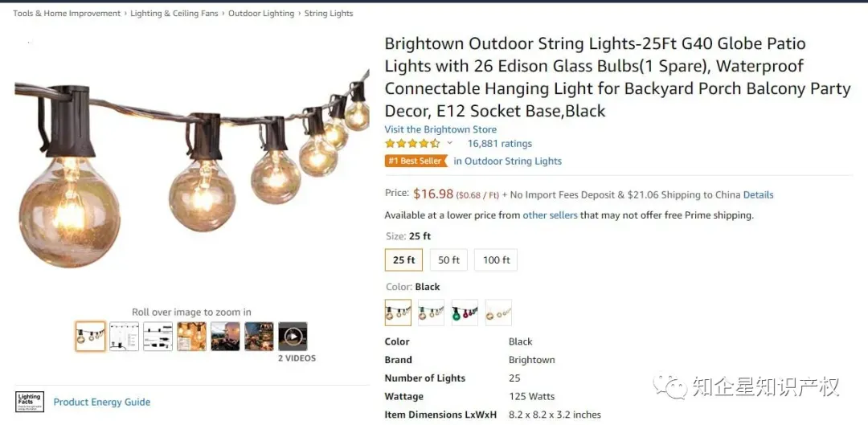Choose the multicolor bulbs color swatch

click(x=465, y=313)
